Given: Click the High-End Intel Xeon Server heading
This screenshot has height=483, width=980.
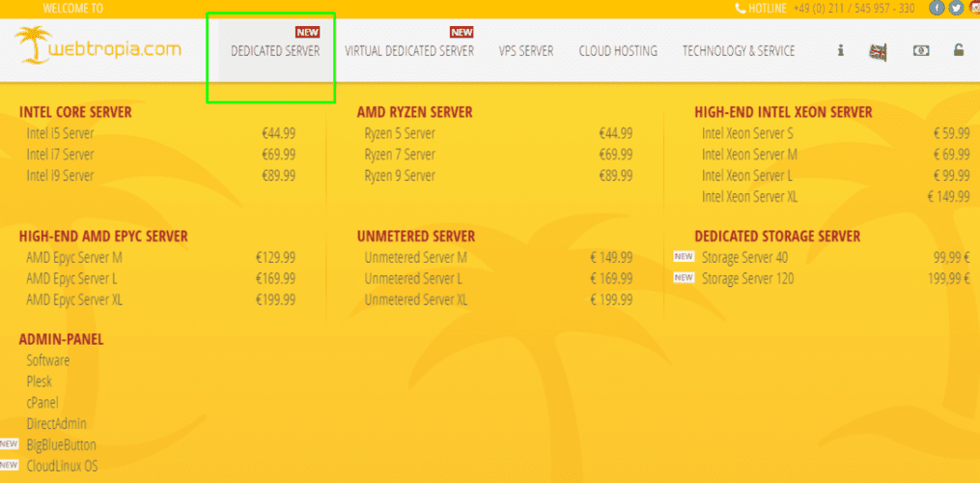Looking at the screenshot, I should (783, 113).
